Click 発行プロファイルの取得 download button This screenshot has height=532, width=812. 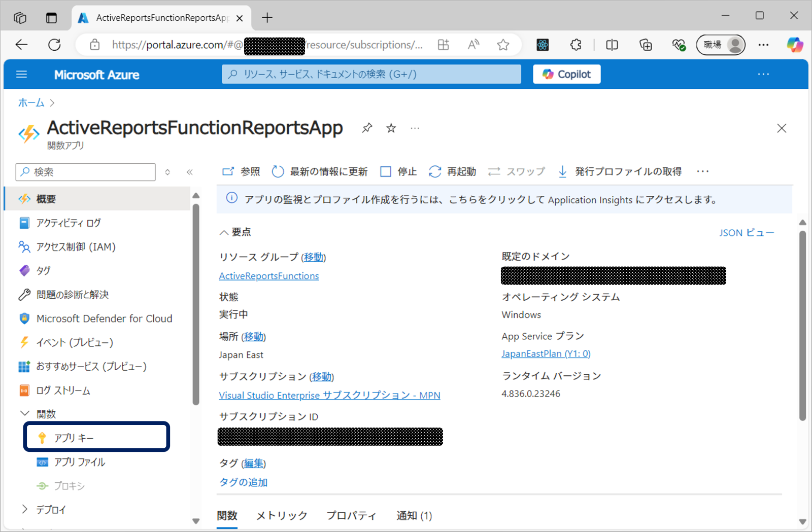click(x=620, y=171)
